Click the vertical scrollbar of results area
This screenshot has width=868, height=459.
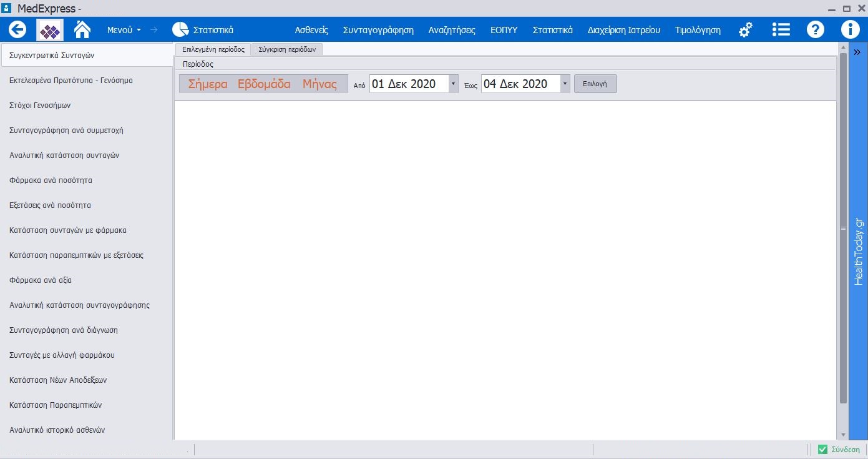(843, 228)
